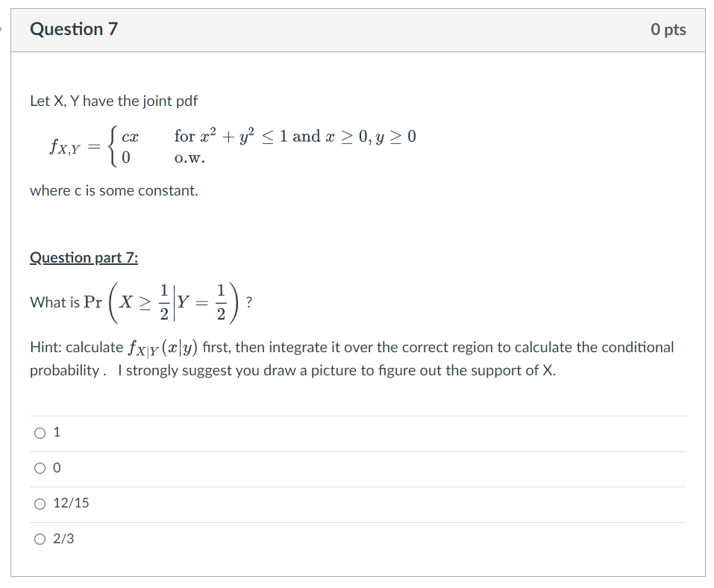The image size is (714, 588).
Task: Click the 0 pts label
Action: (668, 29)
